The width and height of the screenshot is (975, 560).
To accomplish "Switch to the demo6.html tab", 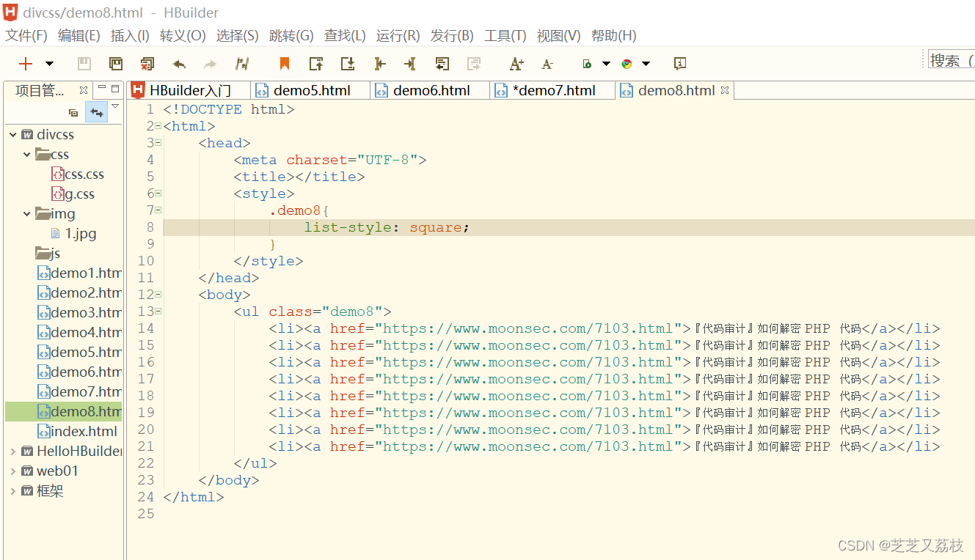I will point(431,90).
